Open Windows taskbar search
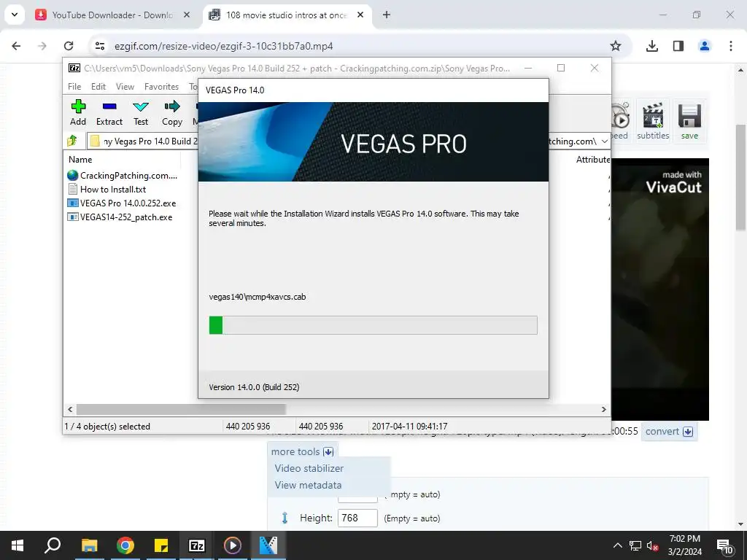The image size is (747, 560). pyautogui.click(x=53, y=545)
